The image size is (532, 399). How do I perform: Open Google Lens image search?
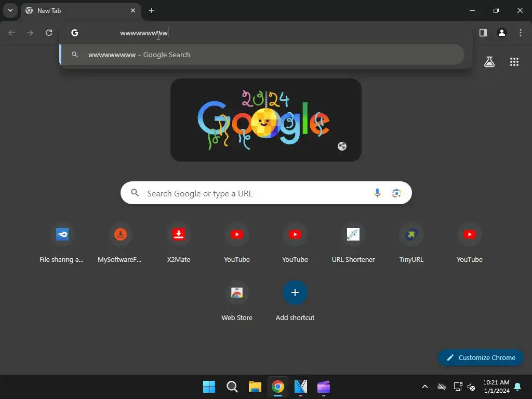click(x=396, y=193)
